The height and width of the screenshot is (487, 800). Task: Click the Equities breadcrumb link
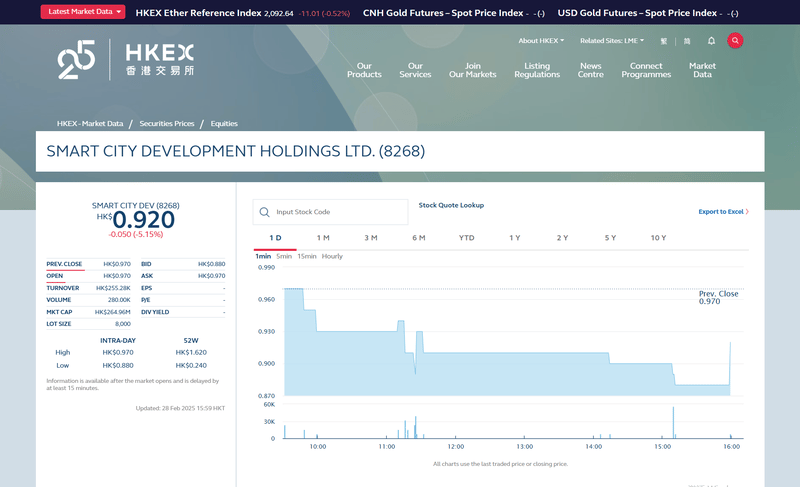point(224,124)
